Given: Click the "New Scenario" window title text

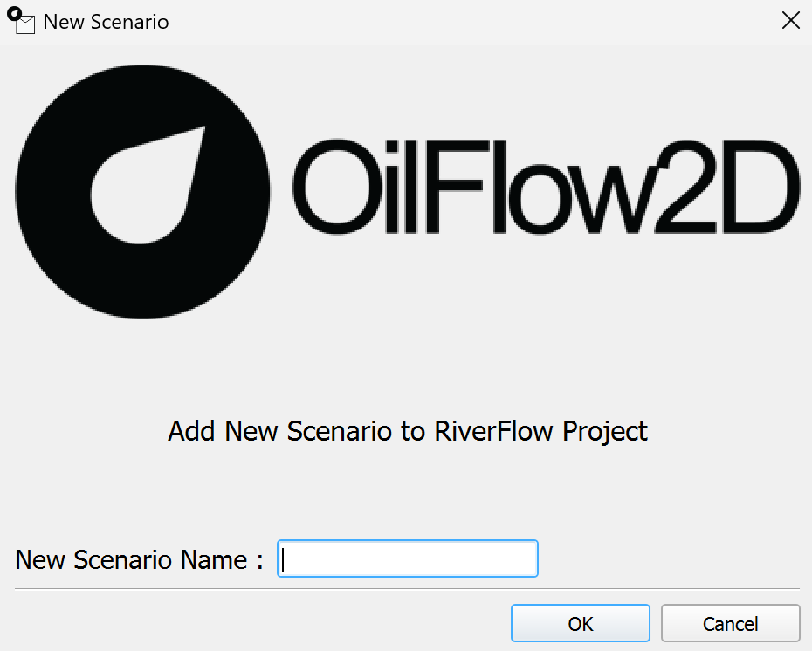Looking at the screenshot, I should pos(106,22).
